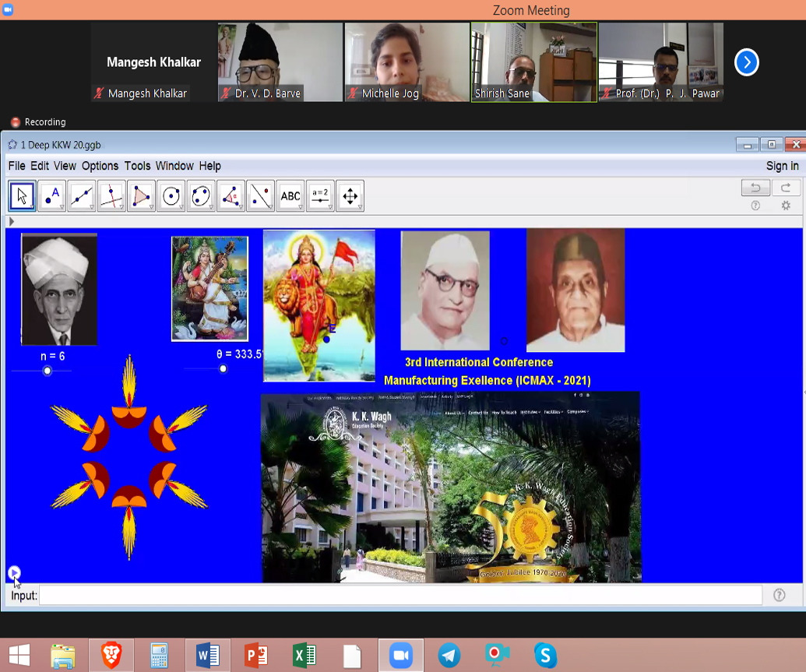Click the Undo arrow button

click(x=755, y=188)
